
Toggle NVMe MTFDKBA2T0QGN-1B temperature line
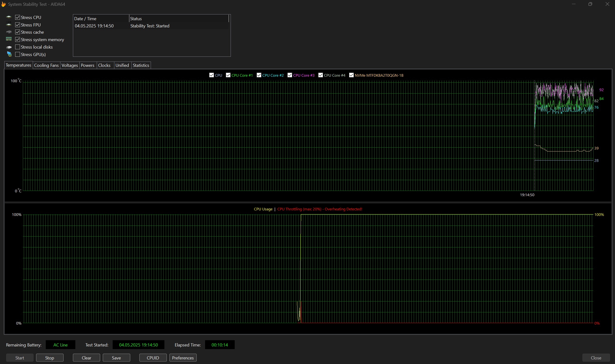(351, 75)
